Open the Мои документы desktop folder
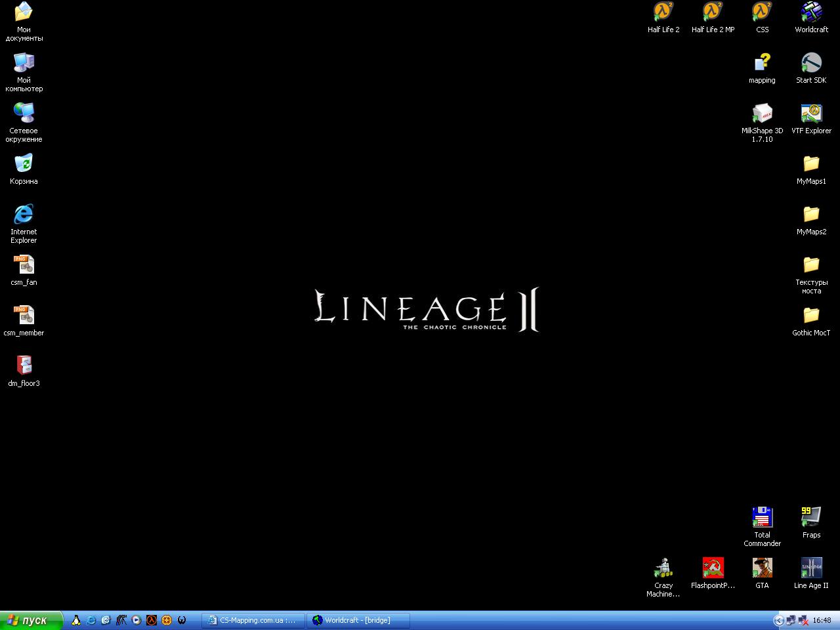Image resolution: width=840 pixels, height=630 pixels. [24, 21]
